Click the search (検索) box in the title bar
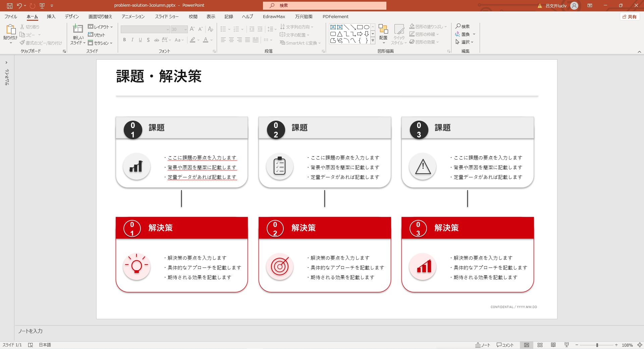Screen dimensions: 644x349 pos(325,5)
